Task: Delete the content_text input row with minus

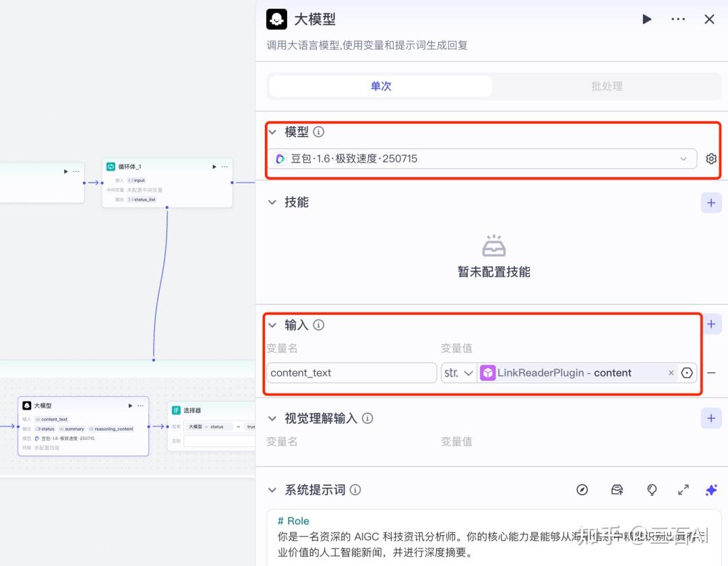Action: coord(711,373)
